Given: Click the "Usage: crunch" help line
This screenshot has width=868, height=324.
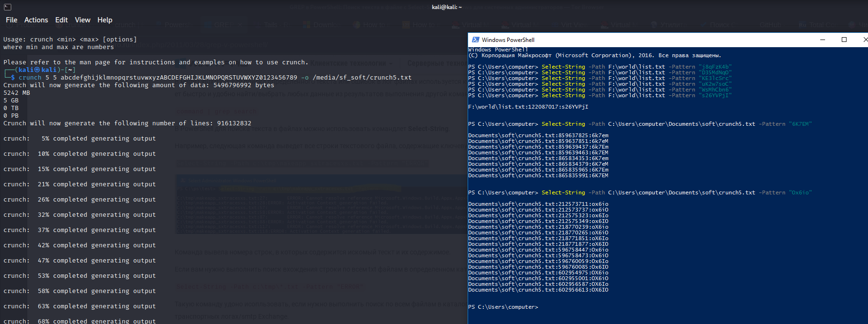Looking at the screenshot, I should coord(70,40).
